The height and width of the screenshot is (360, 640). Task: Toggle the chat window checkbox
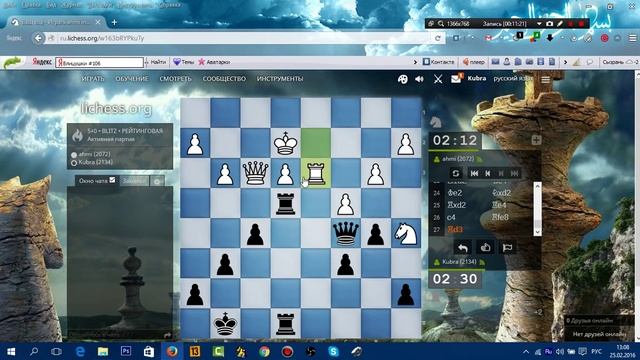[x=112, y=180]
